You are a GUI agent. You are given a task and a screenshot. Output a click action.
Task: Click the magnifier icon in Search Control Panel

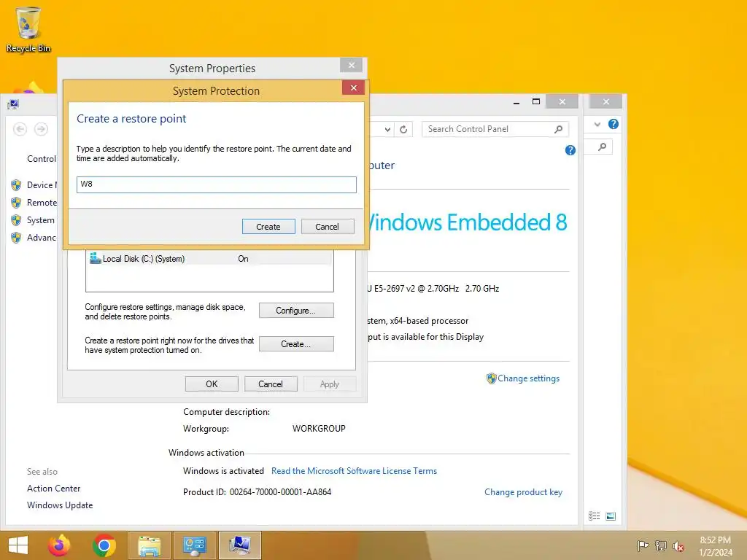[558, 129]
